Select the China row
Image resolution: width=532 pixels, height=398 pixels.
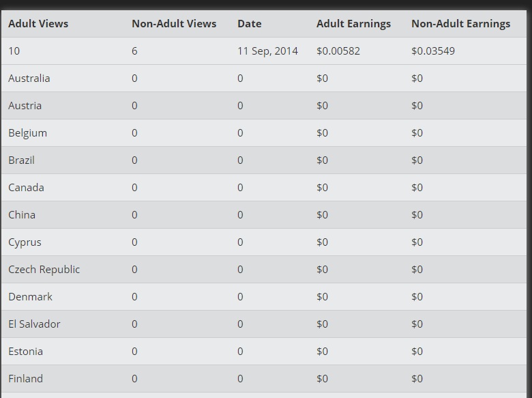pos(264,215)
